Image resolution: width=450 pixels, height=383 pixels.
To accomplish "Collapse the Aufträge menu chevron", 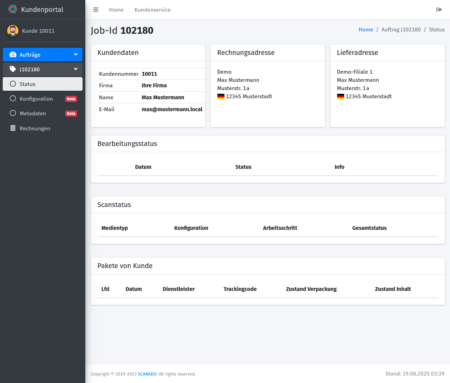I will pyautogui.click(x=76, y=54).
